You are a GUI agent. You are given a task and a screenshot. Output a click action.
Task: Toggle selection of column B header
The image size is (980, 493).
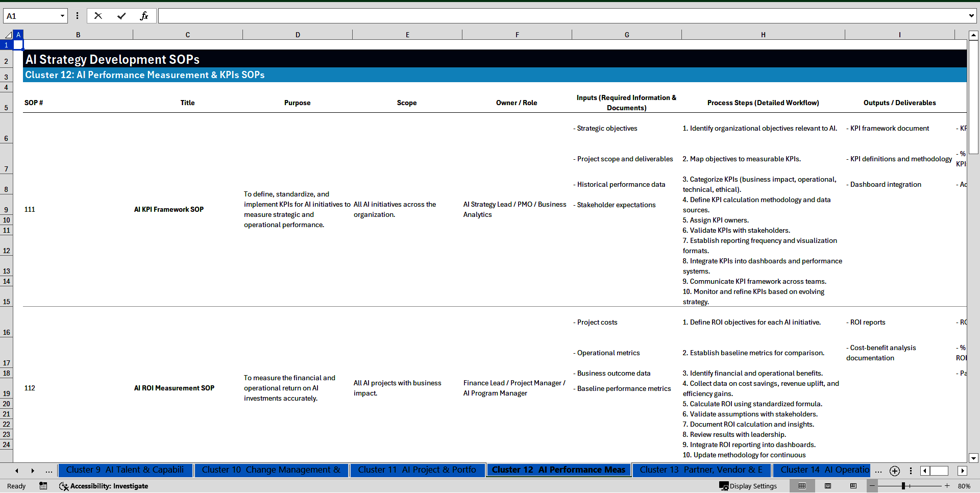tap(78, 34)
